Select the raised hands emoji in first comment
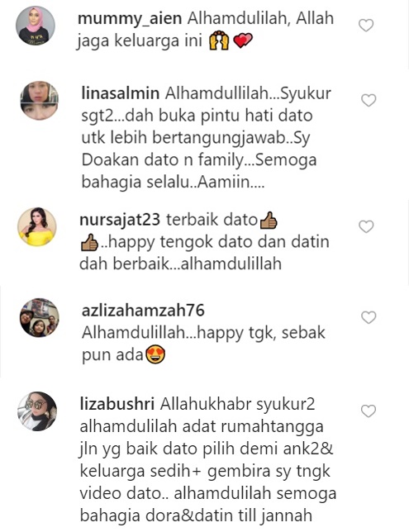The height and width of the screenshot is (532, 409). pyautogui.click(x=219, y=41)
